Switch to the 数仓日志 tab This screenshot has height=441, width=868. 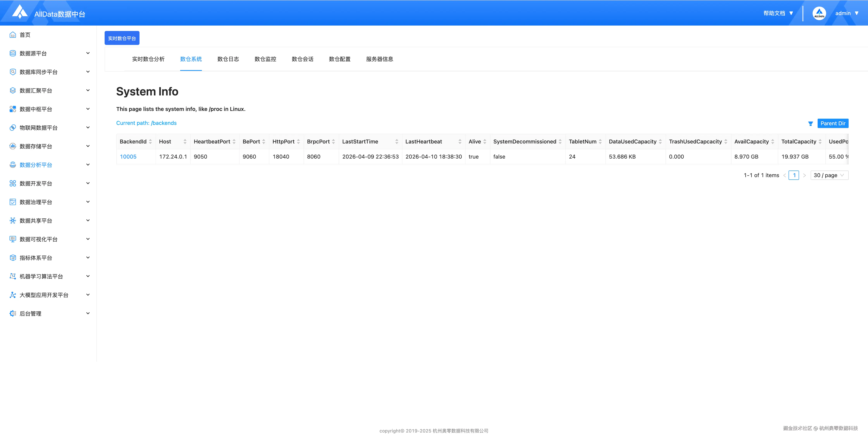[228, 59]
